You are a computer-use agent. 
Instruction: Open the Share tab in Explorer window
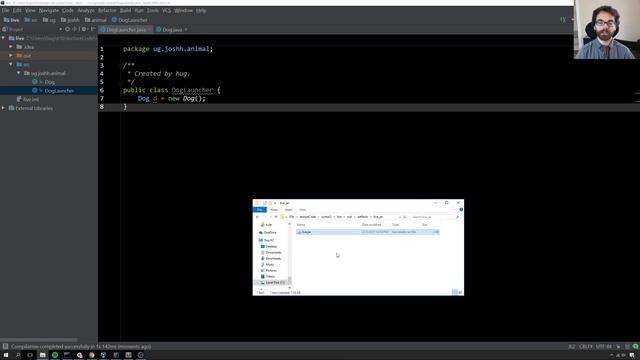coord(289,210)
